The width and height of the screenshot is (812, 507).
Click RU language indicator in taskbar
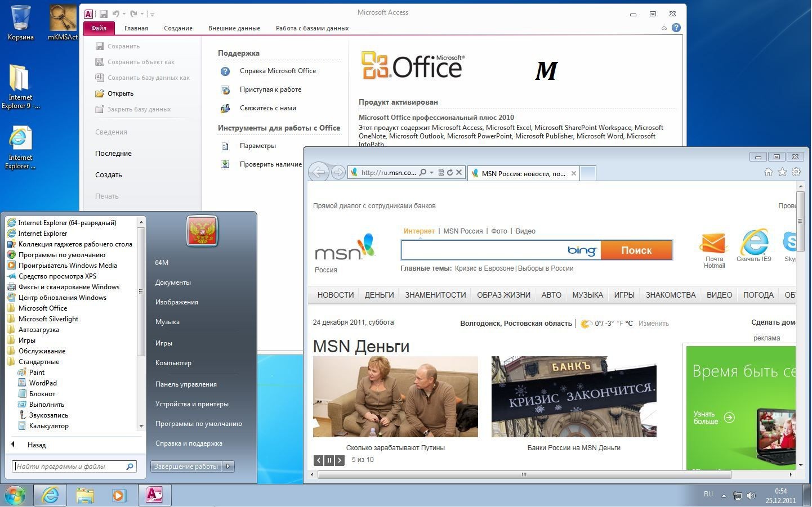click(x=708, y=494)
